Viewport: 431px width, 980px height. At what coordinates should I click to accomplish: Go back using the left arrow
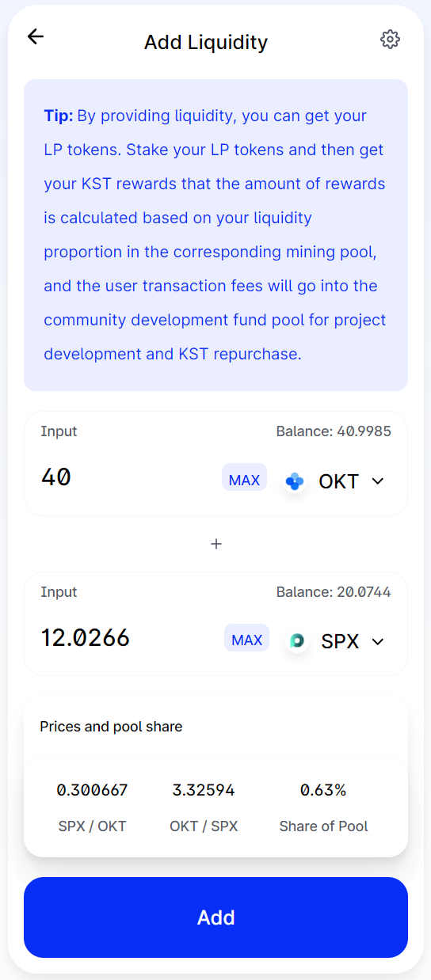(x=36, y=36)
